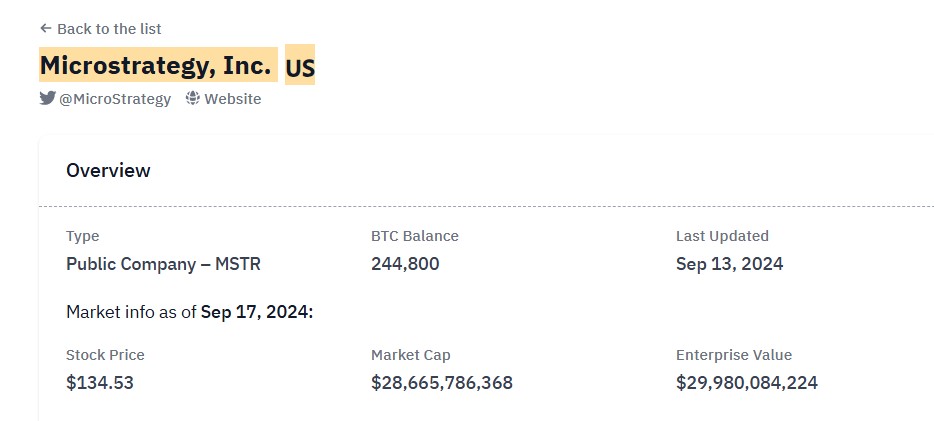934x421 pixels.
Task: Click the US country badge
Action: tap(300, 65)
